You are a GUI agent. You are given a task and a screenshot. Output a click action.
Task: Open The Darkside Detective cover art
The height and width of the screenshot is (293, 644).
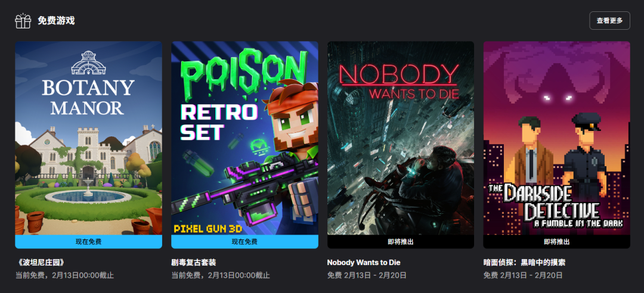click(556, 138)
